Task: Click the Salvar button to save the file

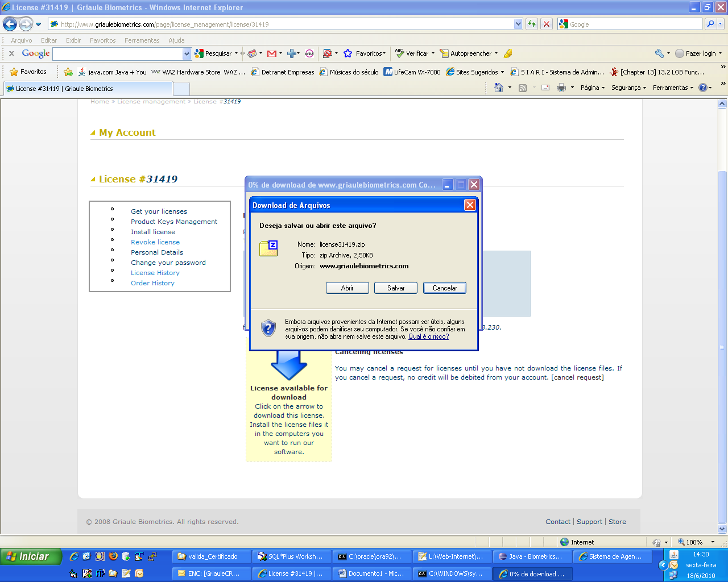Action: [396, 288]
